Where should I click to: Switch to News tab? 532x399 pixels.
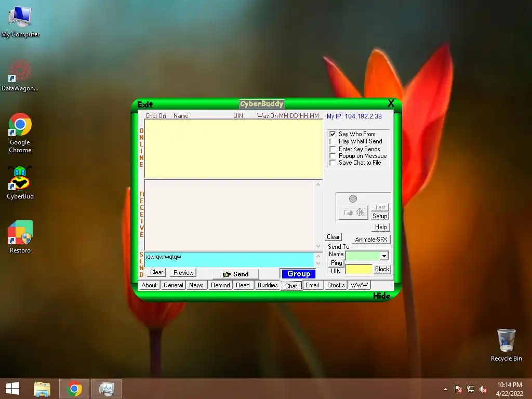tap(196, 285)
